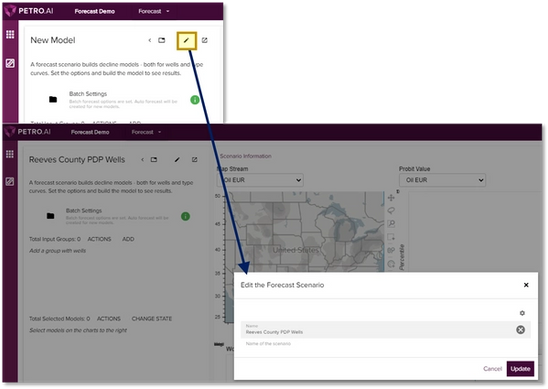Open the Forecast dropdown in top window header

[x=154, y=12]
